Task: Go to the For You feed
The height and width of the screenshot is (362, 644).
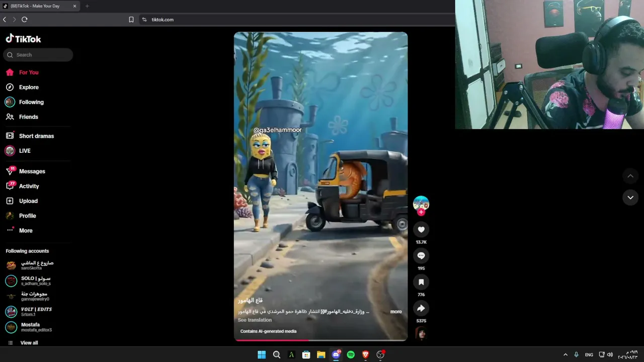Action: coord(29,72)
